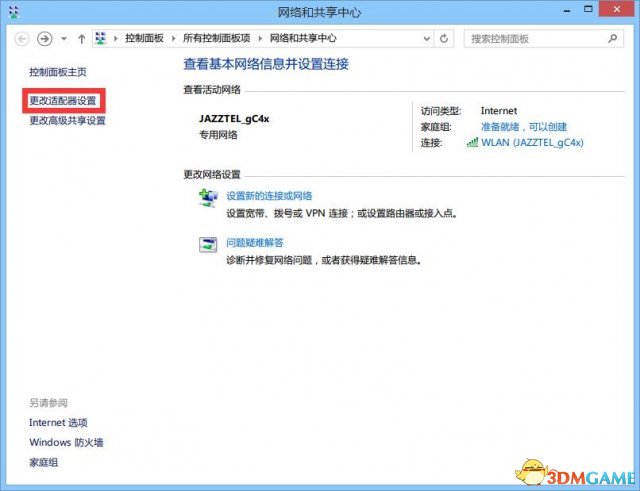Click the 问题疑难解答 icon
The width and height of the screenshot is (640, 491).
(208, 244)
